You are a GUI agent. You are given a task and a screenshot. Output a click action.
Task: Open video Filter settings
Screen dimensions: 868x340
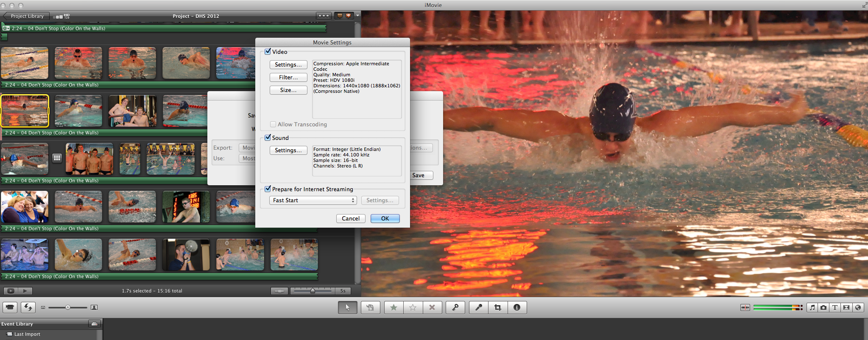(x=288, y=77)
